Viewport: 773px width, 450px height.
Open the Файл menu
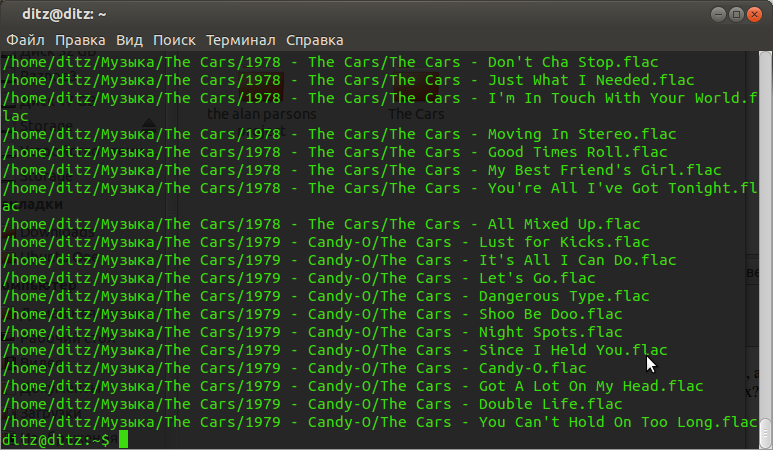[25, 40]
